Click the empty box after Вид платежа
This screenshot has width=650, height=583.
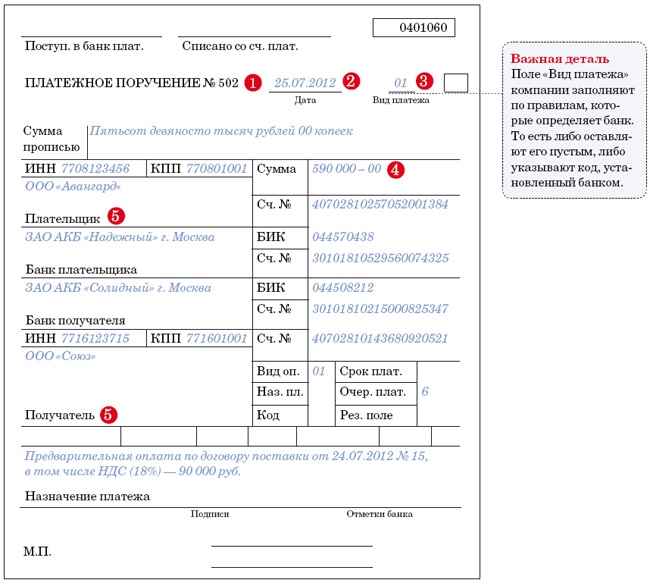coord(456,83)
